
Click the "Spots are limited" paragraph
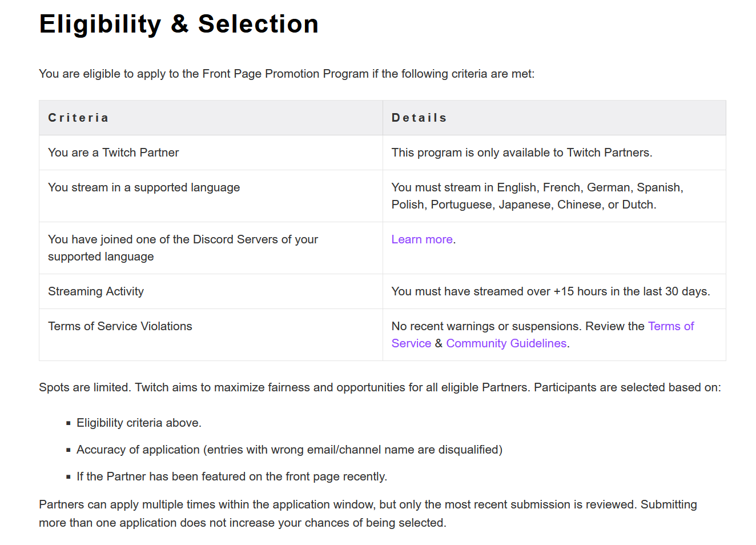[x=380, y=387]
